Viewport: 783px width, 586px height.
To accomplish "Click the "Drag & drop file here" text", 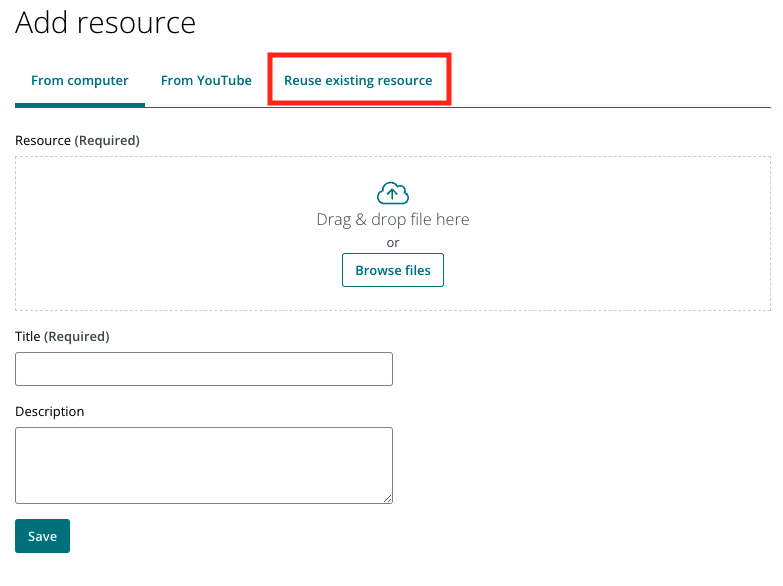I will [x=392, y=219].
